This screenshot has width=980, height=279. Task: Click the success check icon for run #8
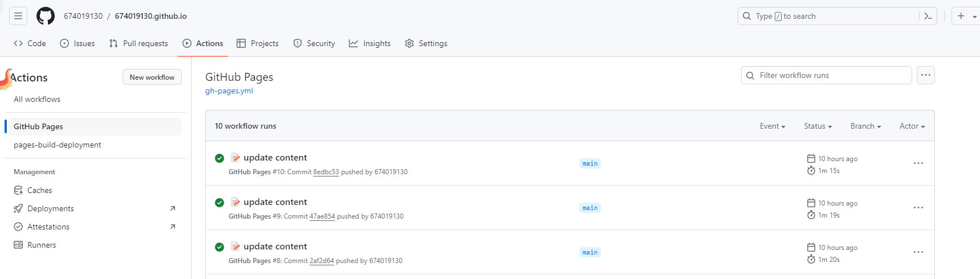(x=219, y=247)
